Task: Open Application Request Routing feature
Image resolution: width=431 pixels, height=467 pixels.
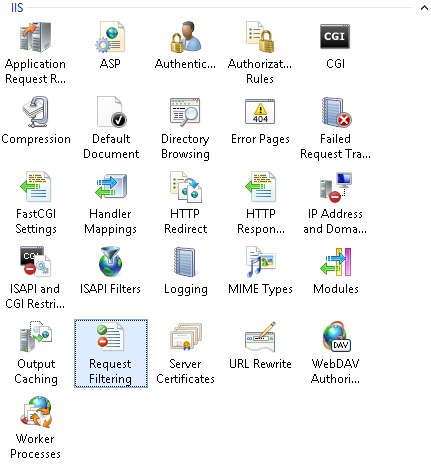Action: point(36,53)
